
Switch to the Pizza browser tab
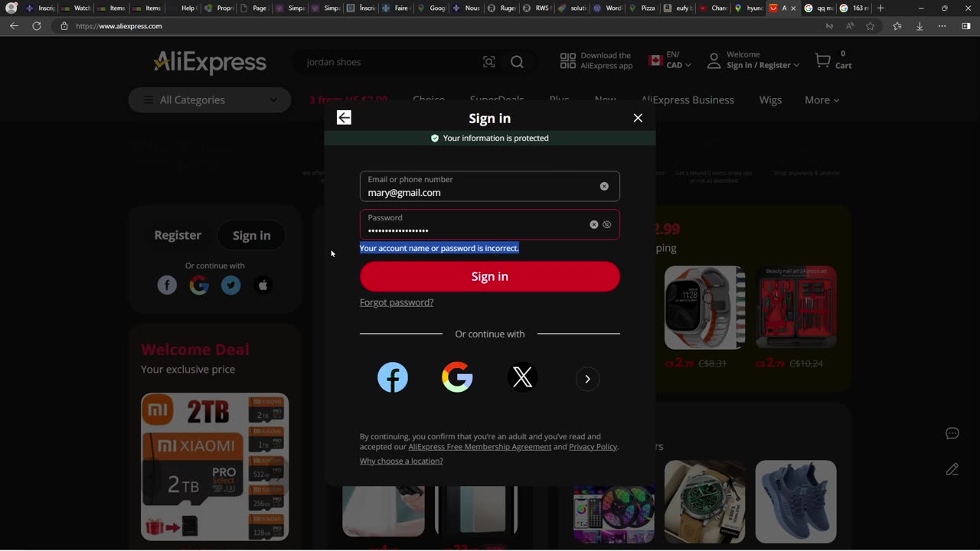642,8
